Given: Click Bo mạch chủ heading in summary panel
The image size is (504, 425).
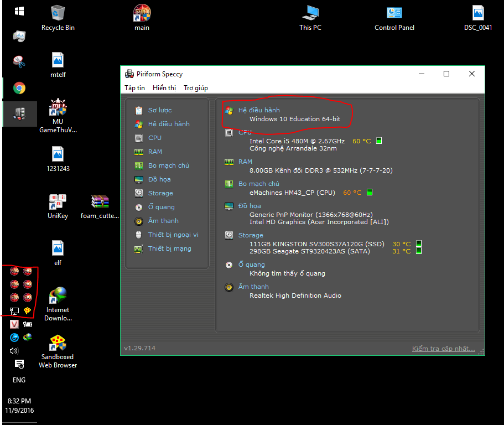Looking at the screenshot, I should [x=258, y=184].
